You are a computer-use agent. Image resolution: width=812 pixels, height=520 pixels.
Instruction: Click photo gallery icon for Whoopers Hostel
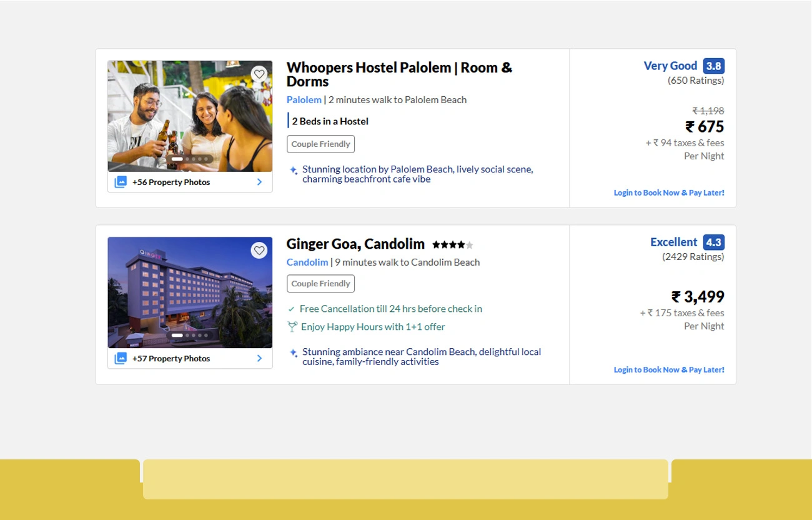[x=121, y=182]
